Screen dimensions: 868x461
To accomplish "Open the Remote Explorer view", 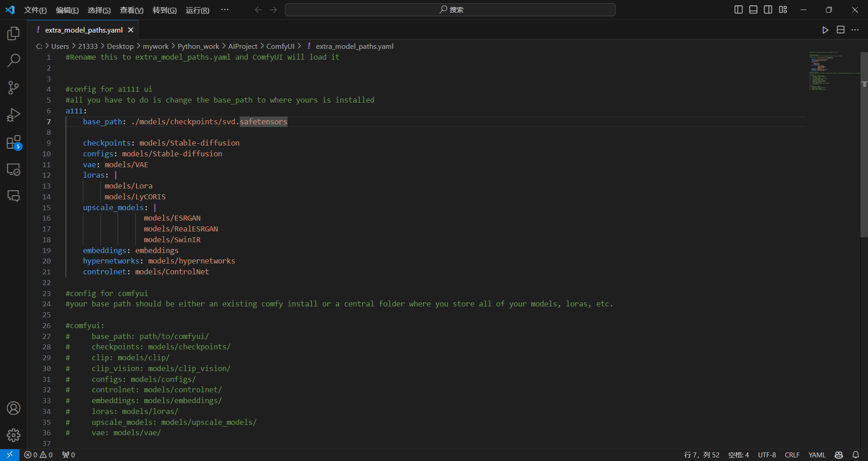I will [14, 169].
